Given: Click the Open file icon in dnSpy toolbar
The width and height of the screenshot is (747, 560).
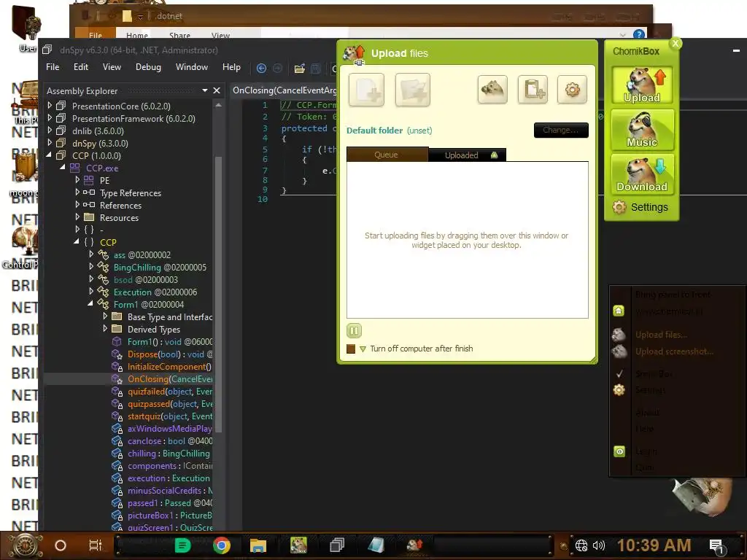Looking at the screenshot, I should coord(299,69).
